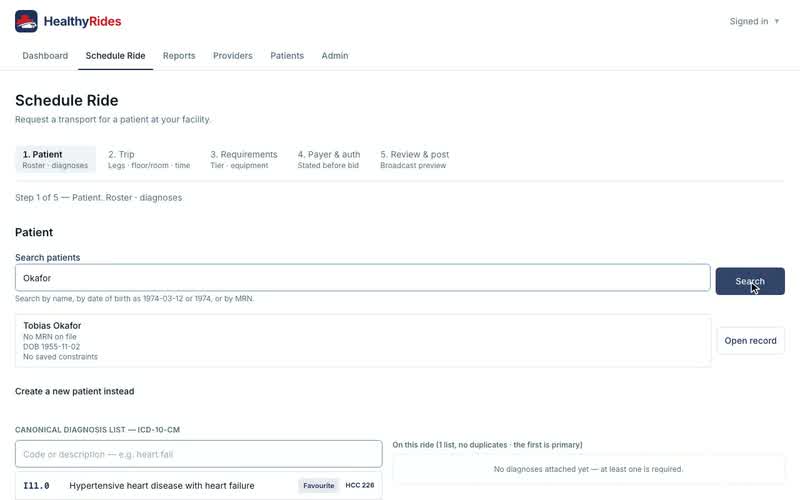Click the Favourite badge on I11.0
Screen dimensions: 800x500
click(x=318, y=485)
